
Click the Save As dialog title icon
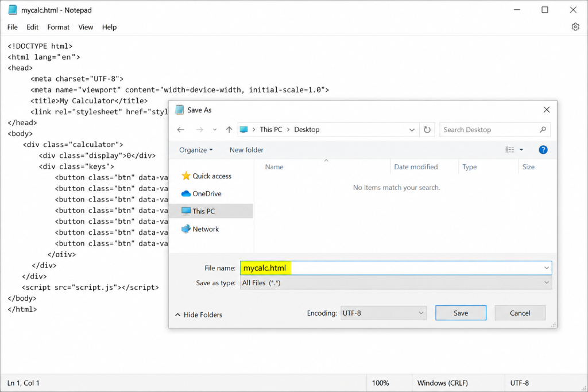point(180,110)
